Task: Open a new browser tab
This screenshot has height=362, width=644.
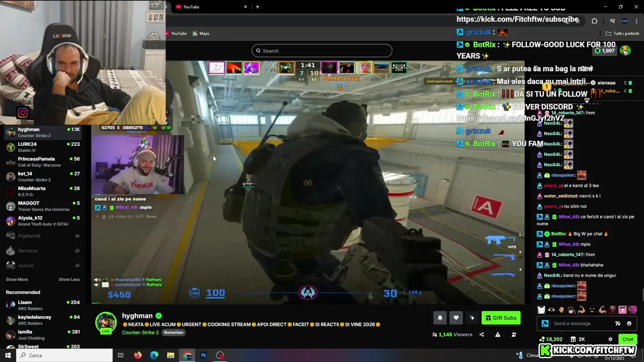Action: click(258, 7)
